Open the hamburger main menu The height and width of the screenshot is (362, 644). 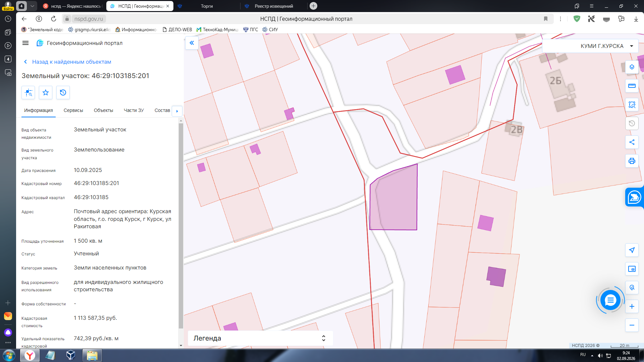[x=25, y=43]
